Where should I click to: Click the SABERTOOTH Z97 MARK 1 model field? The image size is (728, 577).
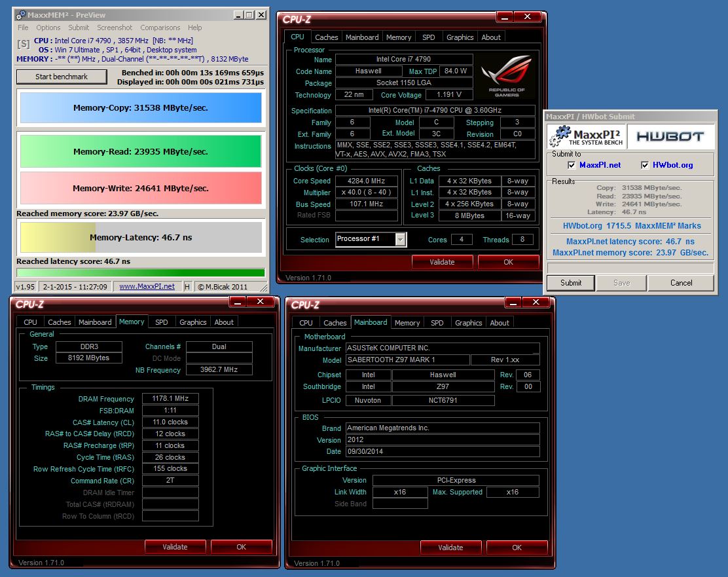click(x=408, y=360)
